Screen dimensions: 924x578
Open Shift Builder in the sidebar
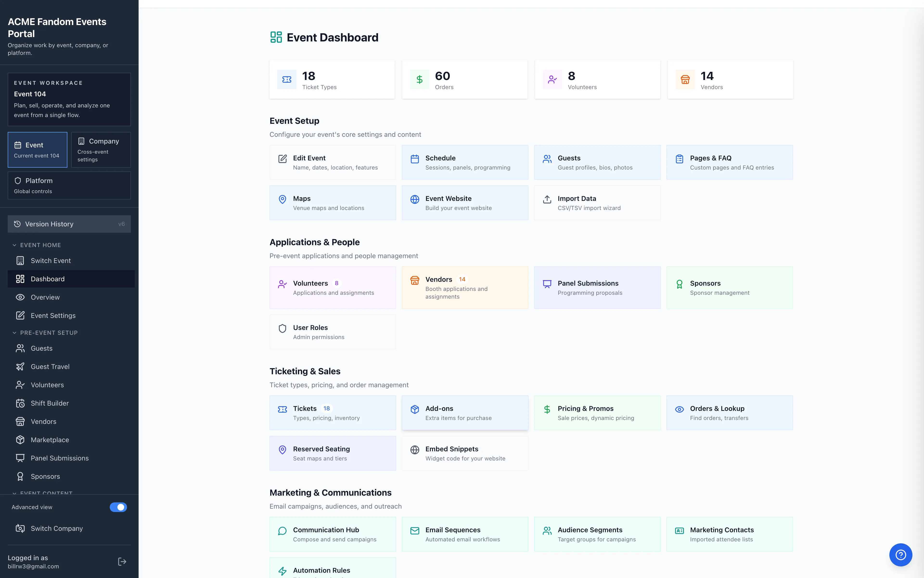tap(71, 403)
